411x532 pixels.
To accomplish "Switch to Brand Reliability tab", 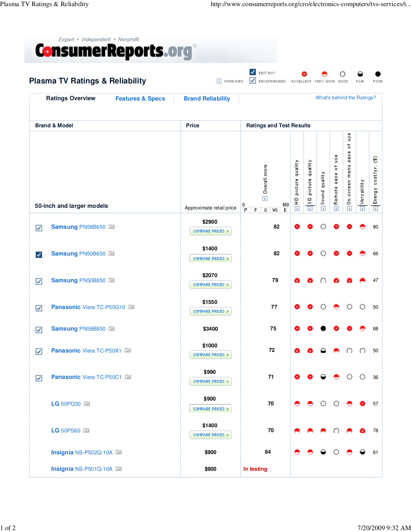I will tap(207, 99).
